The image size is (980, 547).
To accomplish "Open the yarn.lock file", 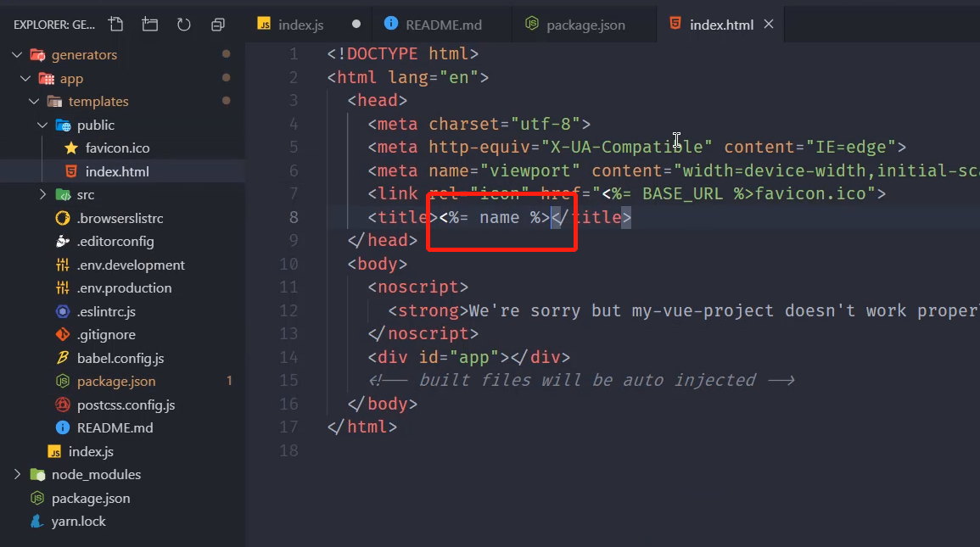I will coord(79,522).
